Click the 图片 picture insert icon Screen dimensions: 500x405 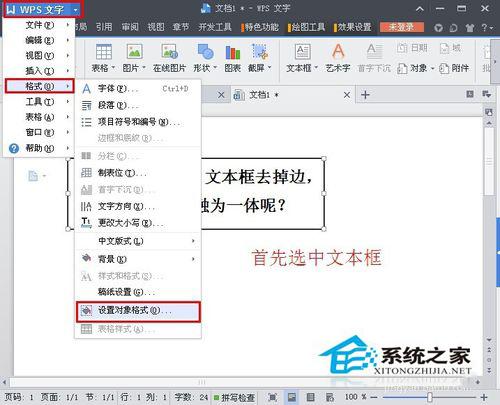coord(134,52)
